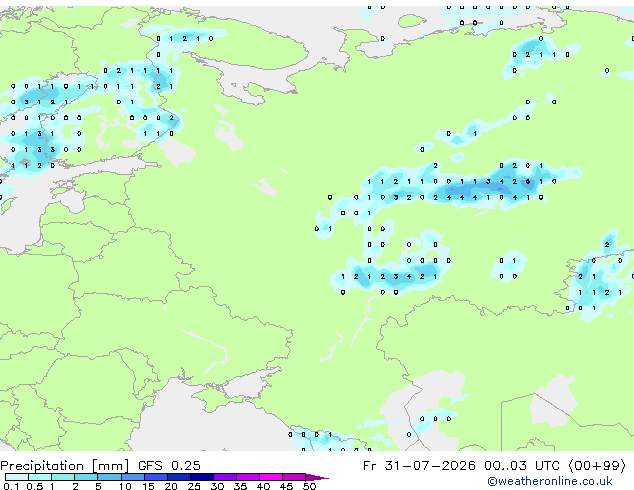Select the 30–35 mm purple legend swatch
The height and width of the screenshot is (490, 634).
click(225, 477)
